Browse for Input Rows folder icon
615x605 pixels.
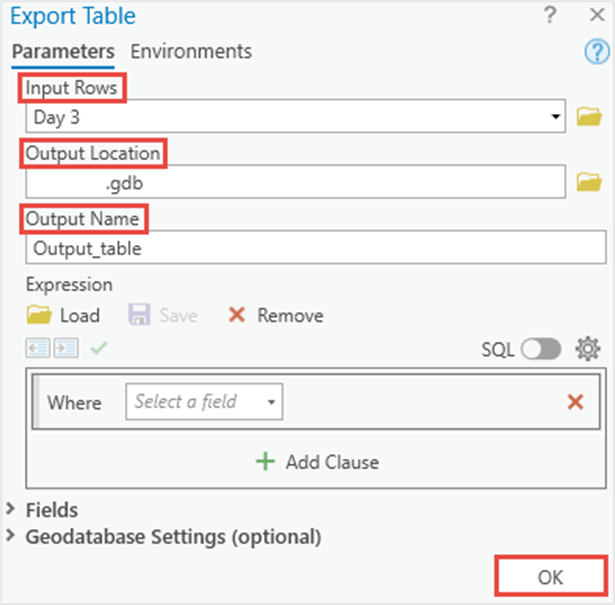click(590, 117)
